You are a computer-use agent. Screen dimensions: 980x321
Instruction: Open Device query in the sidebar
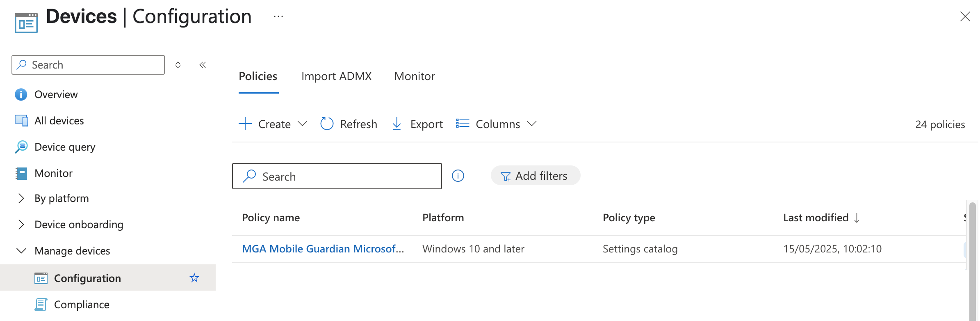coord(65,147)
